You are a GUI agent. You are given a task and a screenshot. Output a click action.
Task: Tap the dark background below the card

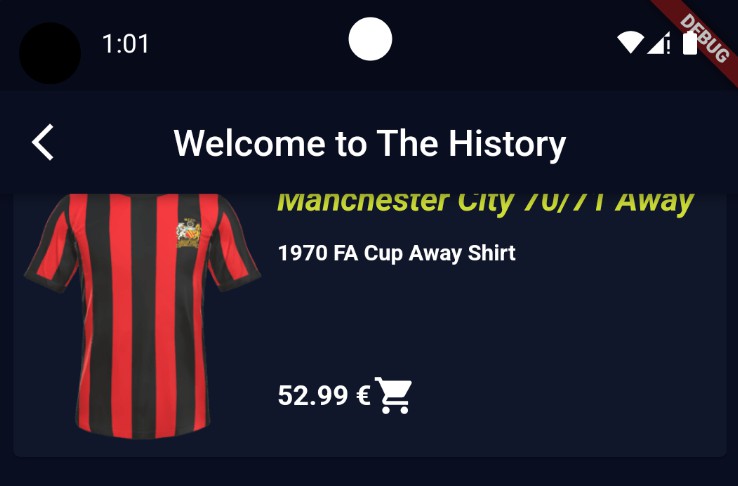pyautogui.click(x=369, y=472)
